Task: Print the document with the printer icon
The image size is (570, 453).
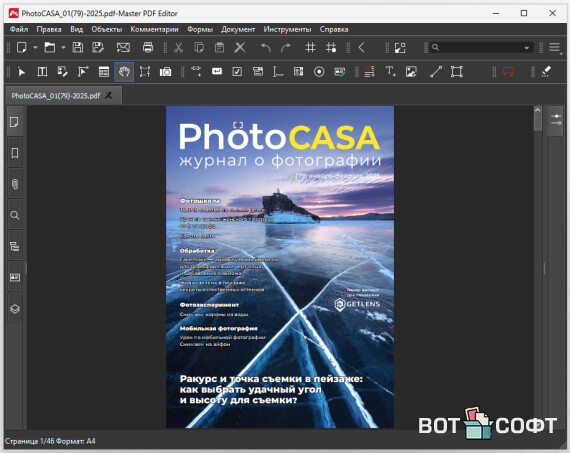Action: click(x=148, y=47)
